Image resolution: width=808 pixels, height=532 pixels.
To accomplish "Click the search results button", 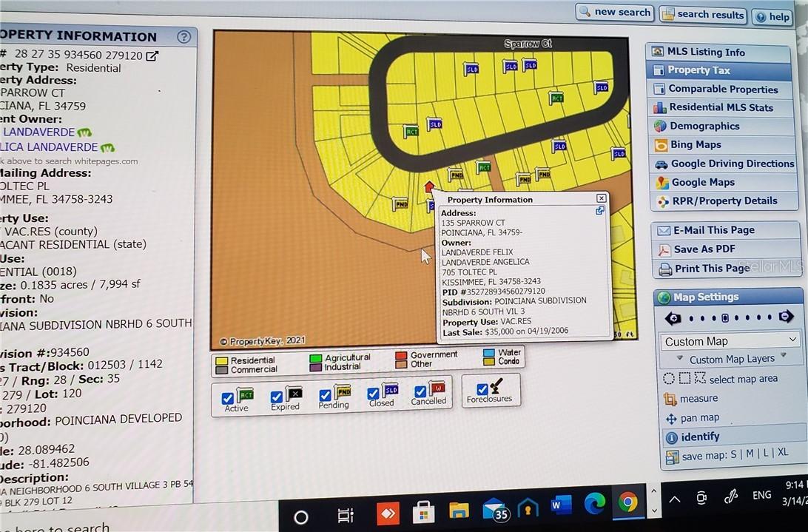I will point(704,15).
